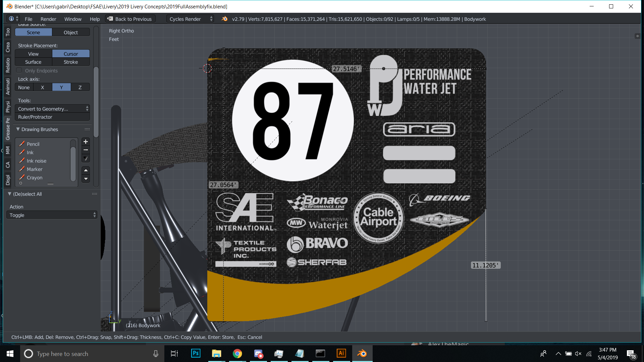Set stroke placement to Surface

[34, 62]
